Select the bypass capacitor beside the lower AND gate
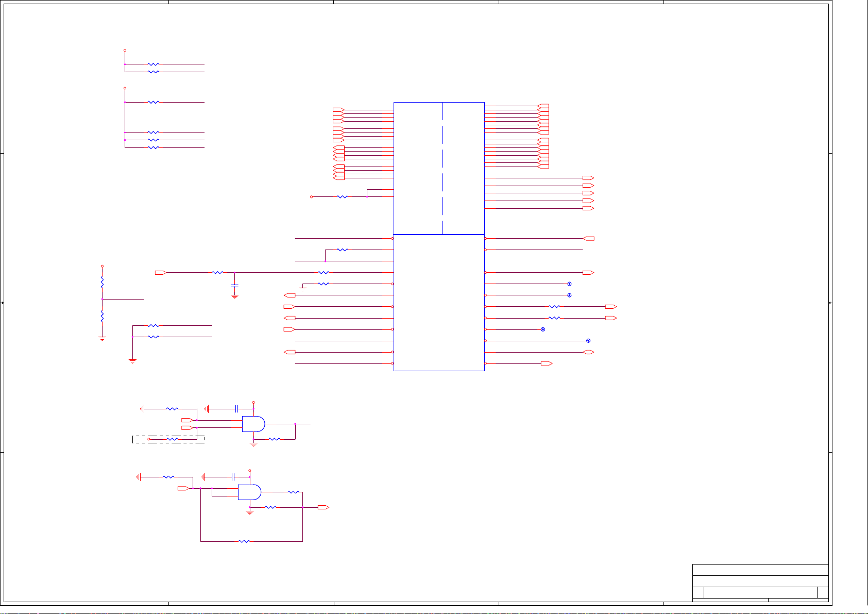The width and height of the screenshot is (868, 614). coord(233,477)
